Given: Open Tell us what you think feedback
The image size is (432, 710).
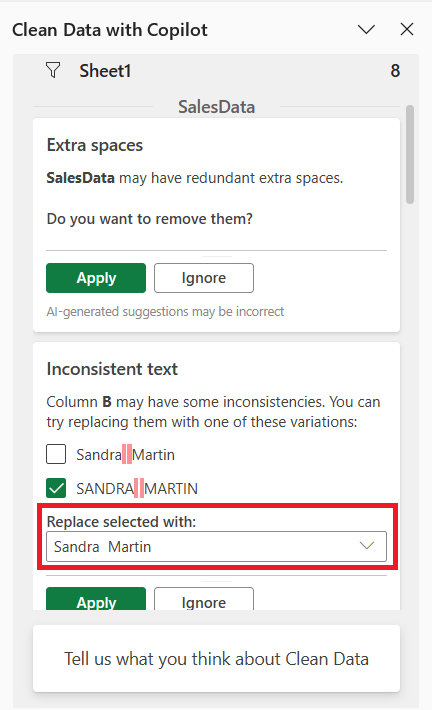Looking at the screenshot, I should coord(216,659).
